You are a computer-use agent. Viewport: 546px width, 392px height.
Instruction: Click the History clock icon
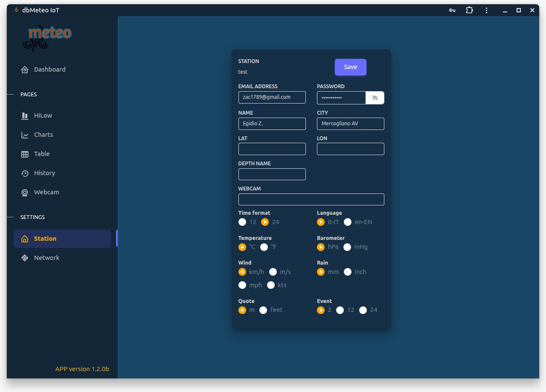pos(25,173)
